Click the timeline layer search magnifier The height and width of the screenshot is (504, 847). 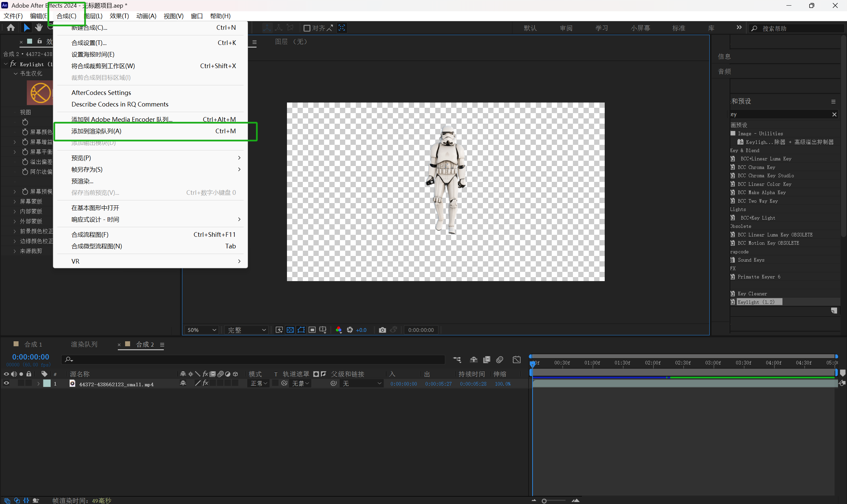point(69,360)
